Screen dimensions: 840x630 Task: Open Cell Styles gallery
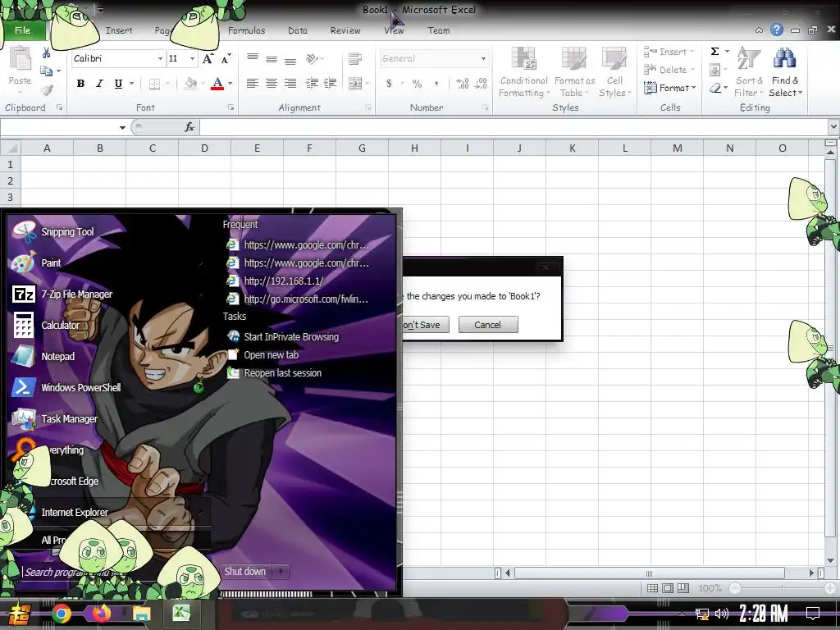point(614,72)
